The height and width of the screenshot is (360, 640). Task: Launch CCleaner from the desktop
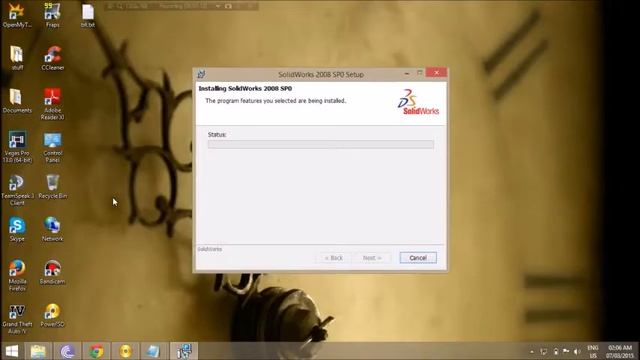click(x=53, y=58)
